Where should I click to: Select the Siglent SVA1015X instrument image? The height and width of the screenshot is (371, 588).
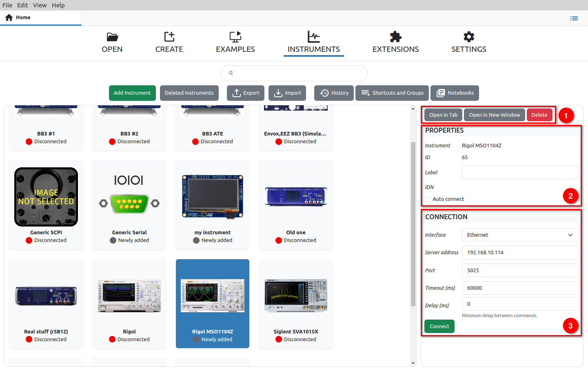coord(296,296)
